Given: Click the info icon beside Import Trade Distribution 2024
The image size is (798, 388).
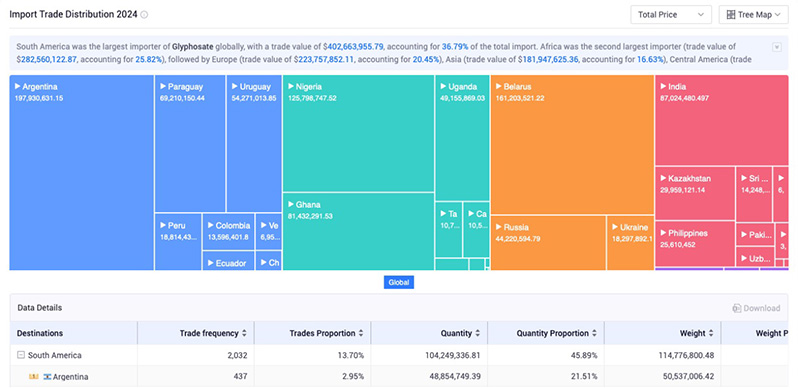Looking at the screenshot, I should point(144,15).
